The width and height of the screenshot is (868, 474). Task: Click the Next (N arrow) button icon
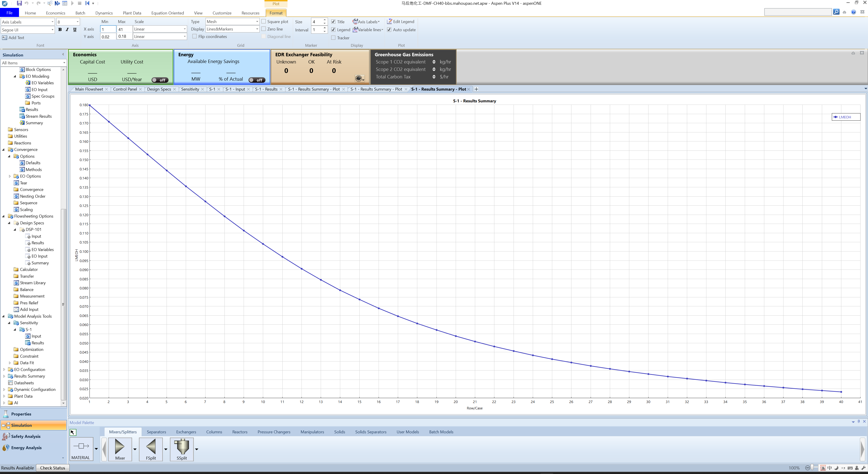coord(57,3)
